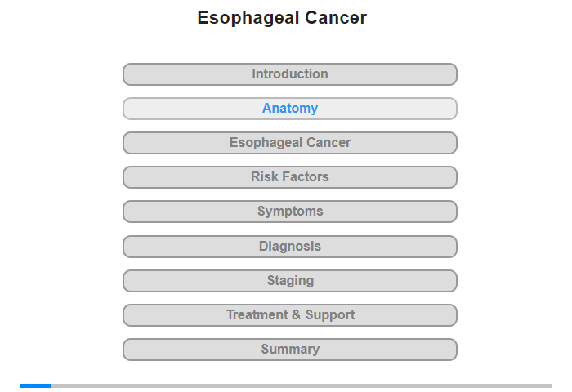Open the Treatment & Support section
The height and width of the screenshot is (392, 572).
tap(289, 315)
